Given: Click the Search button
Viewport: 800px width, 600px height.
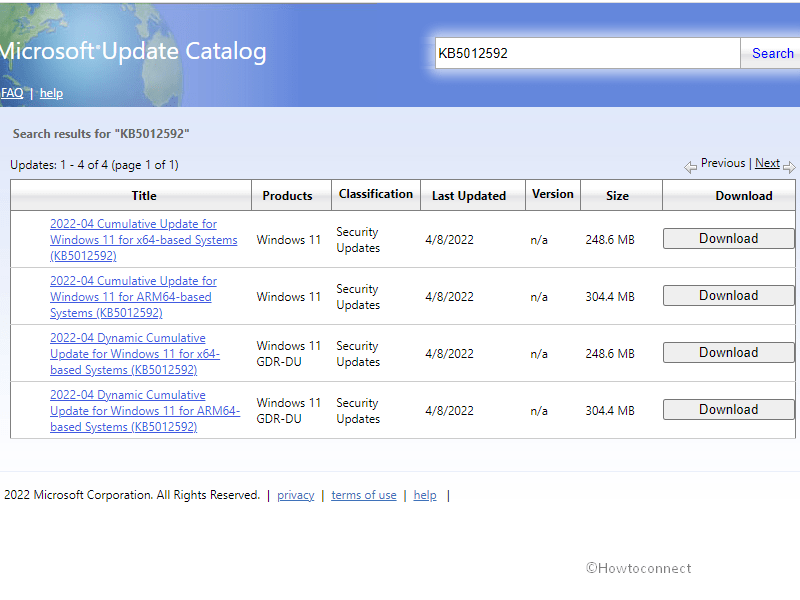Looking at the screenshot, I should (771, 53).
